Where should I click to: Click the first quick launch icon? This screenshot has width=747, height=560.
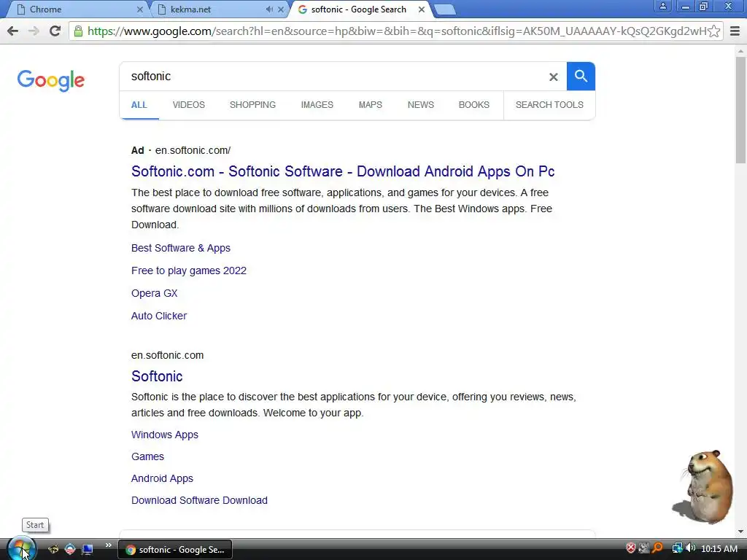53,550
